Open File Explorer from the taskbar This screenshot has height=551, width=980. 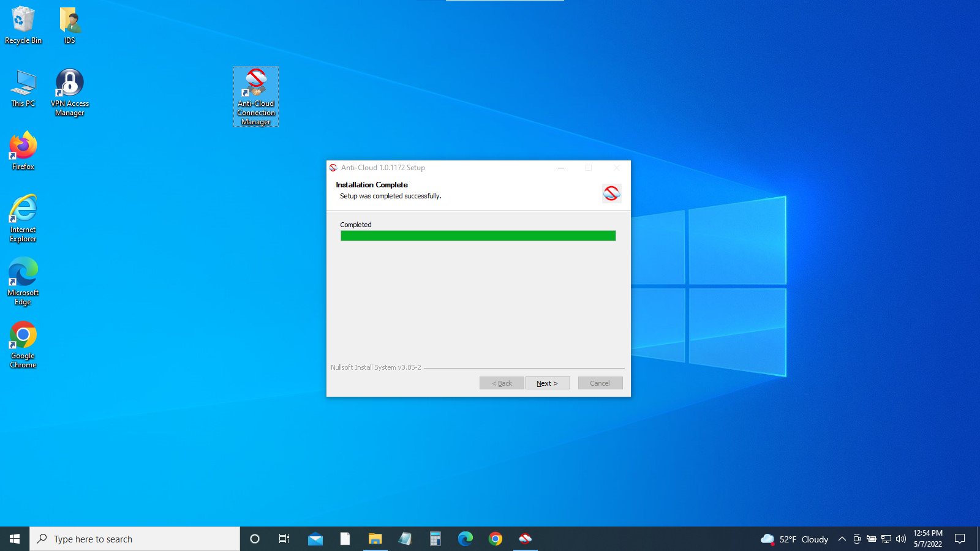tap(375, 539)
